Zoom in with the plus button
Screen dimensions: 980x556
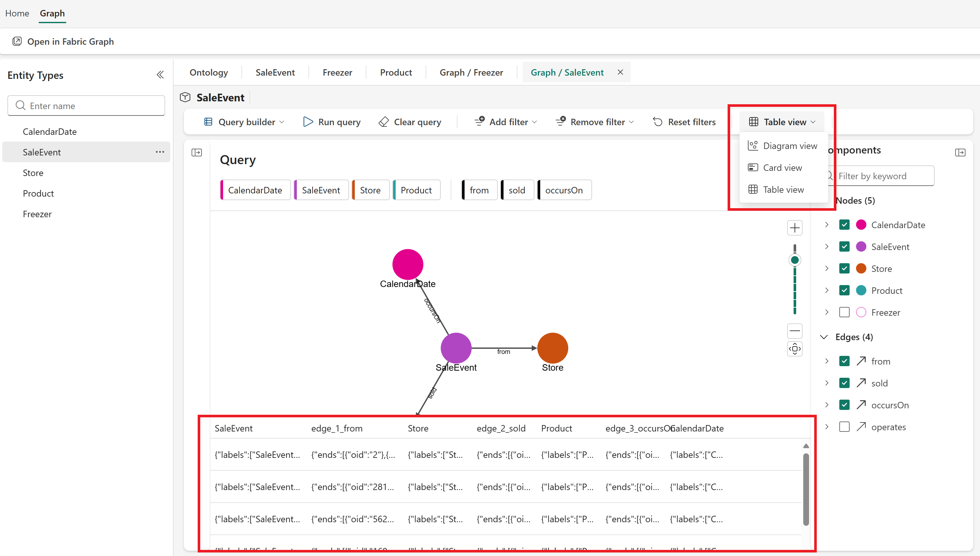(x=795, y=228)
